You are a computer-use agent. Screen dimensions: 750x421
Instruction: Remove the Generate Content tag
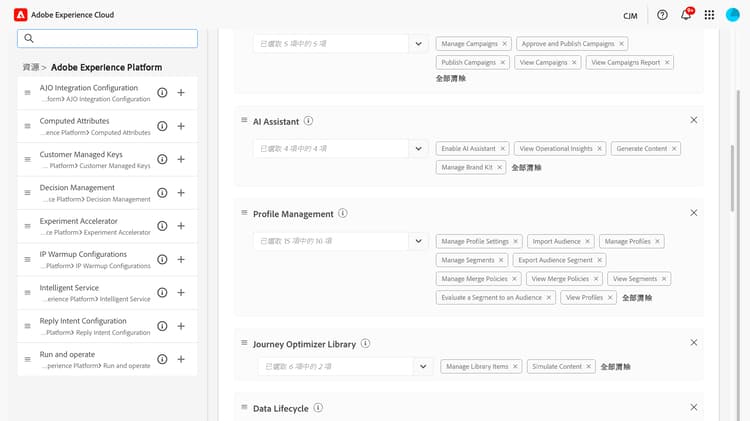pyautogui.click(x=674, y=149)
